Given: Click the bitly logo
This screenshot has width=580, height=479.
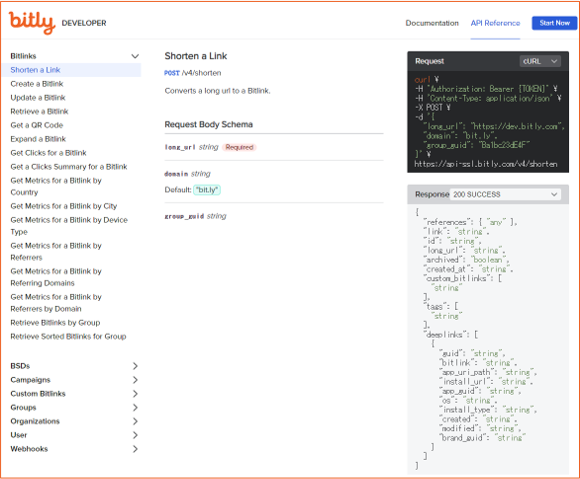Looking at the screenshot, I should (32, 22).
